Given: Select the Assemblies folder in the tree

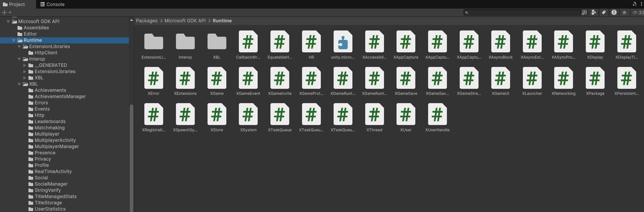Looking at the screenshot, I should point(36,28).
